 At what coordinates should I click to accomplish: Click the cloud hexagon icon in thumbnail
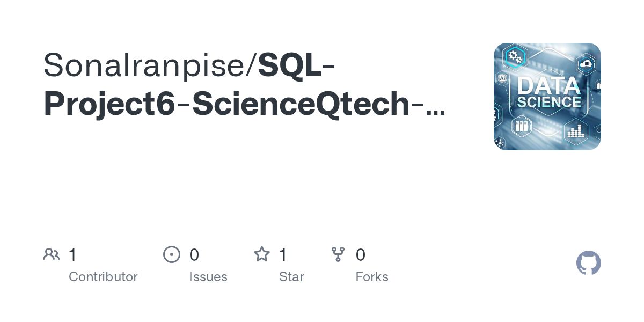click(586, 64)
